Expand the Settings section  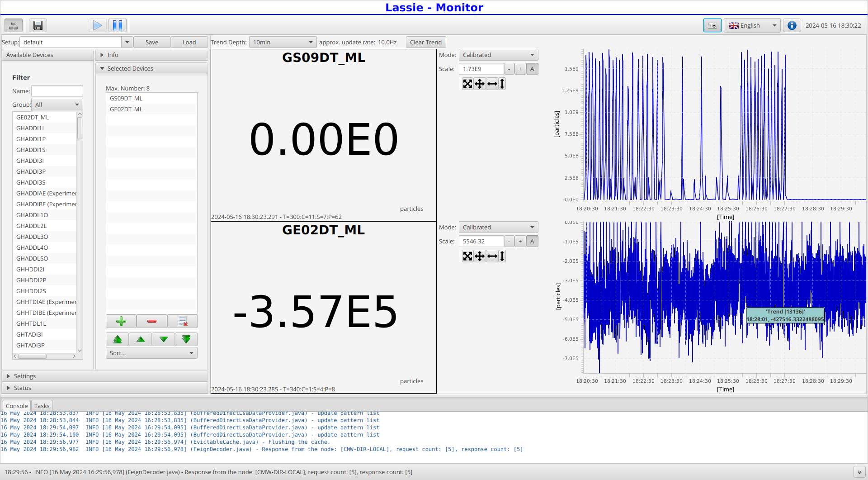(x=105, y=376)
